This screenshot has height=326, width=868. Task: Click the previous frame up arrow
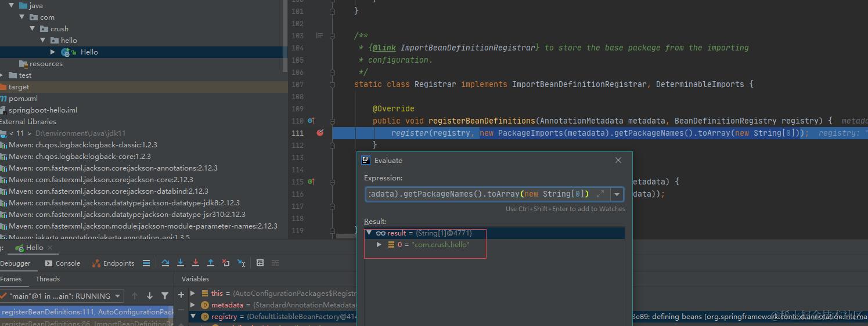tap(135, 296)
